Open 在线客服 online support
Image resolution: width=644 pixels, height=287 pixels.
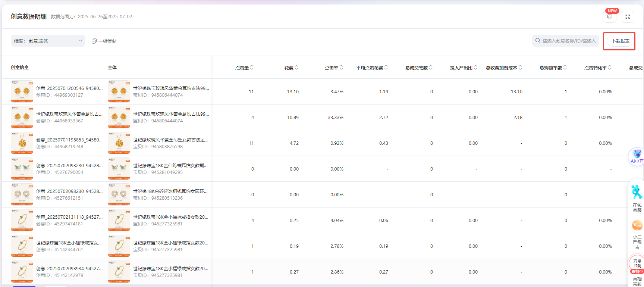tap(637, 198)
